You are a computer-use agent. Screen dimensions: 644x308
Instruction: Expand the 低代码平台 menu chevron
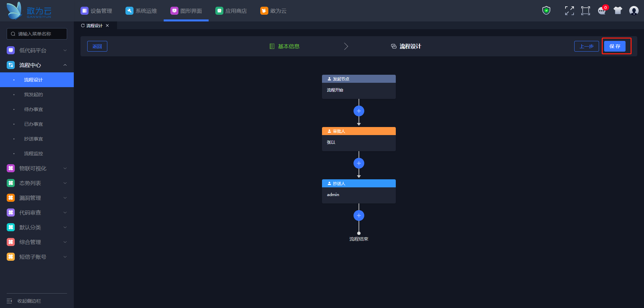65,50
